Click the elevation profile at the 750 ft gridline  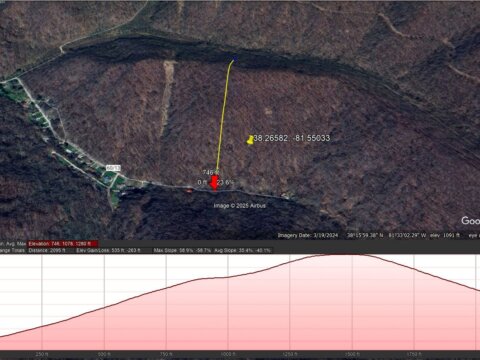click(x=166, y=288)
